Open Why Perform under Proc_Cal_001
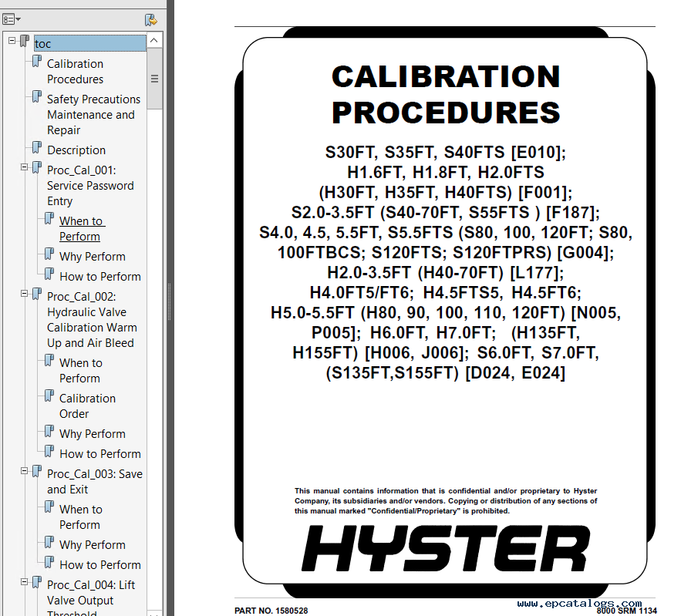Image resolution: width=681 pixels, height=616 pixels. point(93,257)
